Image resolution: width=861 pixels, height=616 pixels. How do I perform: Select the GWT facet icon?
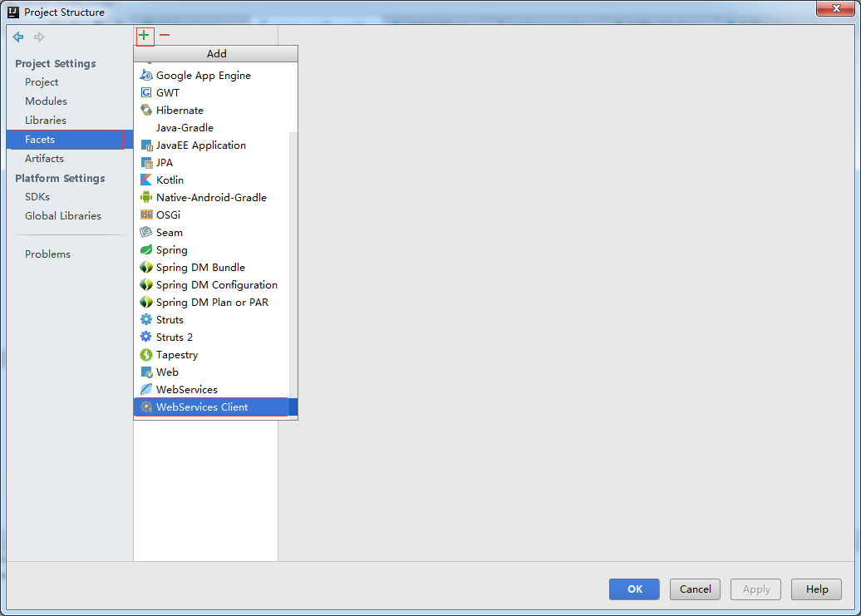(146, 93)
